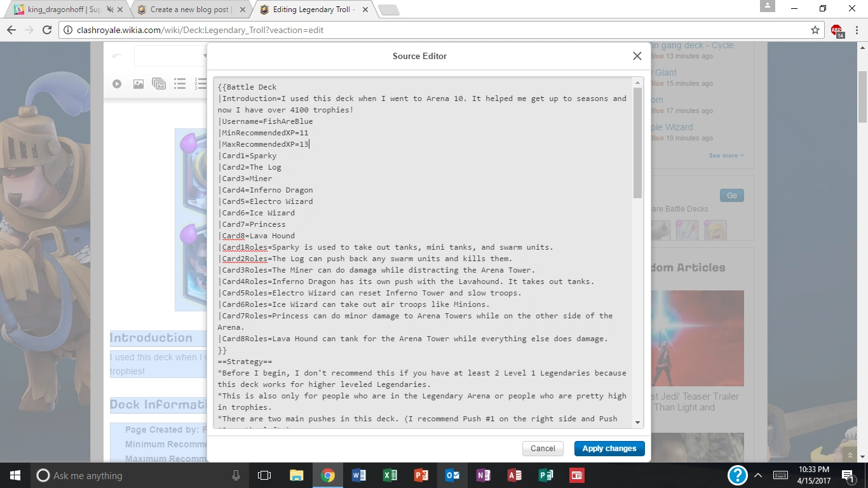Open File Explorer from the taskbar
Image resolution: width=868 pixels, height=488 pixels.
tap(296, 475)
